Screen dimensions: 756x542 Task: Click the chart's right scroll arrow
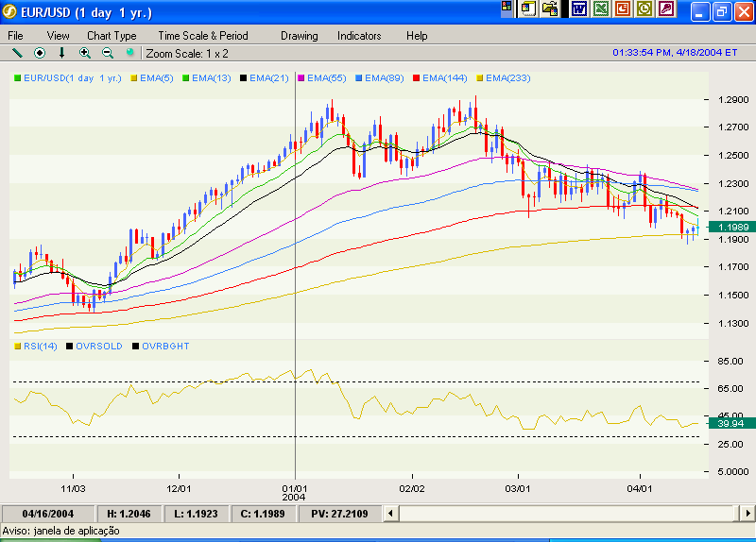747,514
